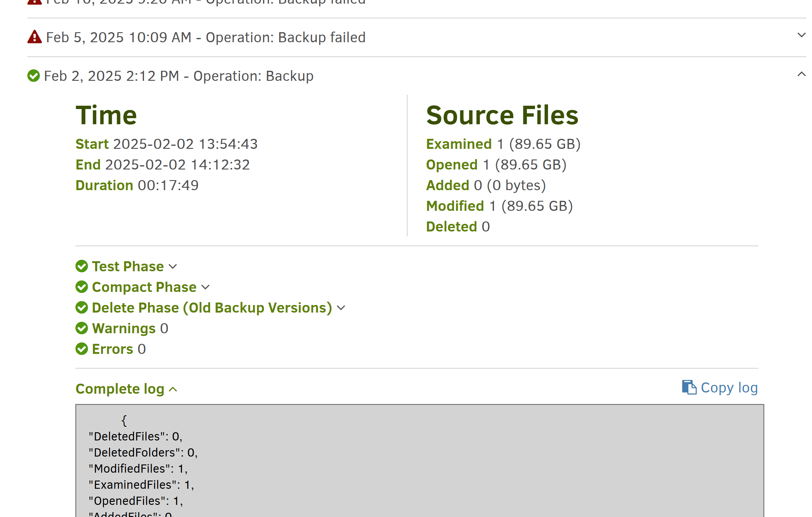Expand the Test Phase chevron
Image resolution: width=812 pixels, height=517 pixels.
[x=173, y=266]
